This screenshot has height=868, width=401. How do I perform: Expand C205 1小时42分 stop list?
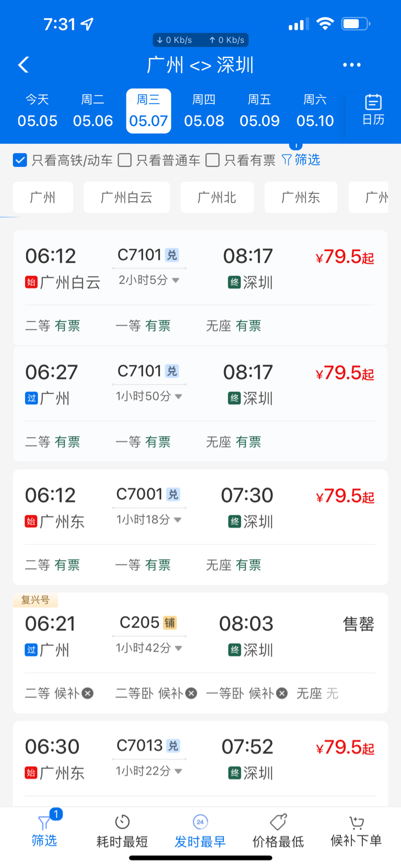pyautogui.click(x=179, y=648)
